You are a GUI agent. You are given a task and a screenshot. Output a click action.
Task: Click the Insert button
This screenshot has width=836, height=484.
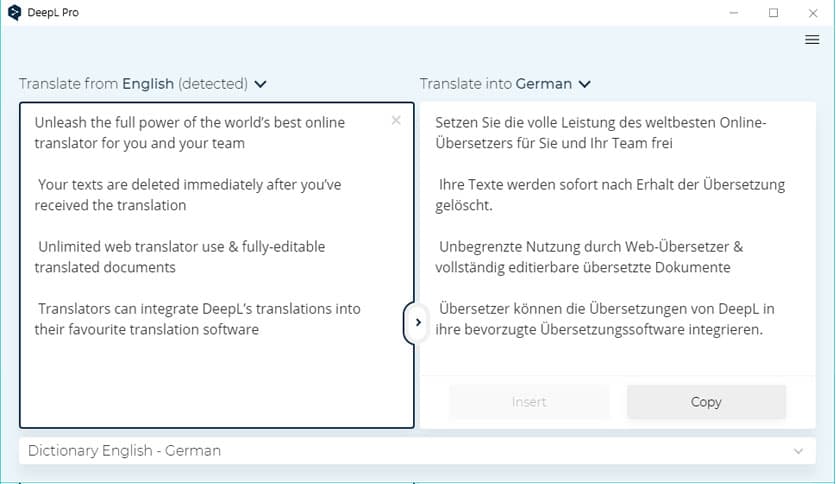(529, 402)
